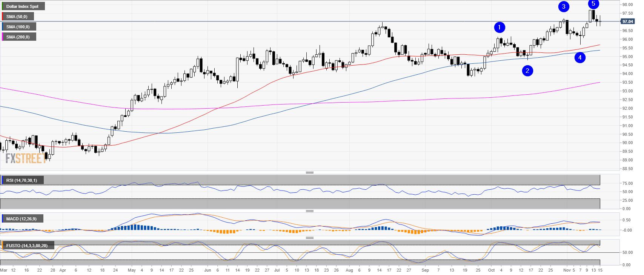Click the Nov label on time axis
Viewport: 644px width, 275px height.
(567, 270)
